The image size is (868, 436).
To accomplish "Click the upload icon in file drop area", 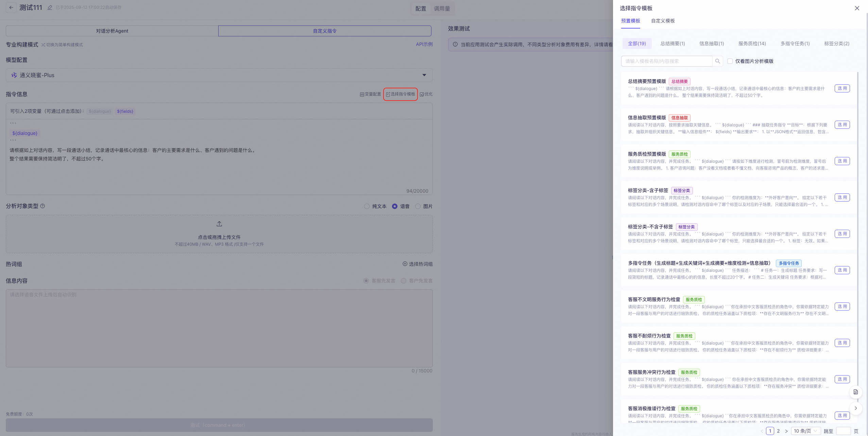I will click(219, 224).
